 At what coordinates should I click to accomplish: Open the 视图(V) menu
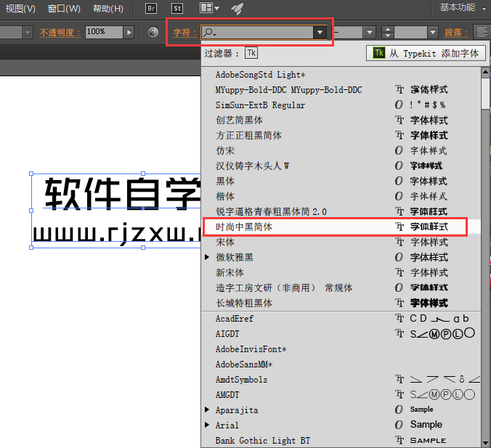[20, 9]
